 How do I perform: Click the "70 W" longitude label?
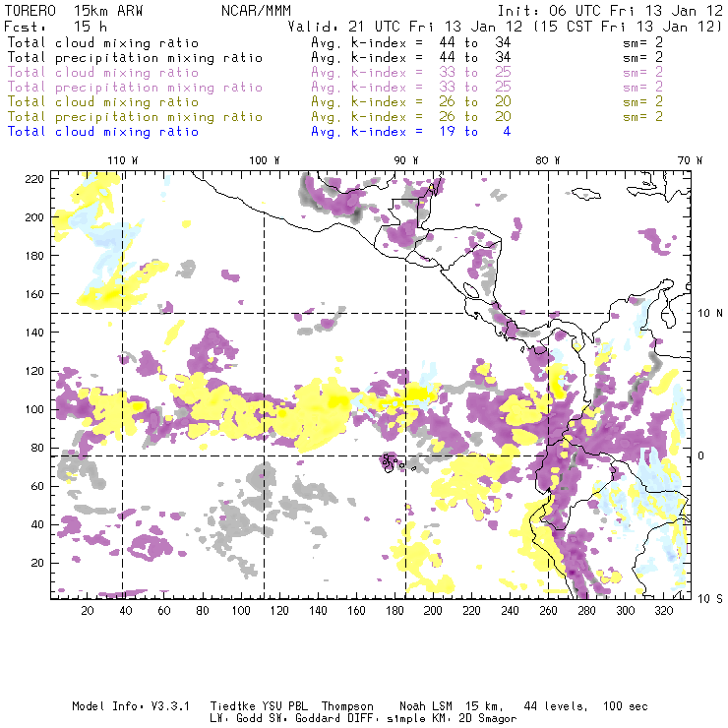coord(690,160)
